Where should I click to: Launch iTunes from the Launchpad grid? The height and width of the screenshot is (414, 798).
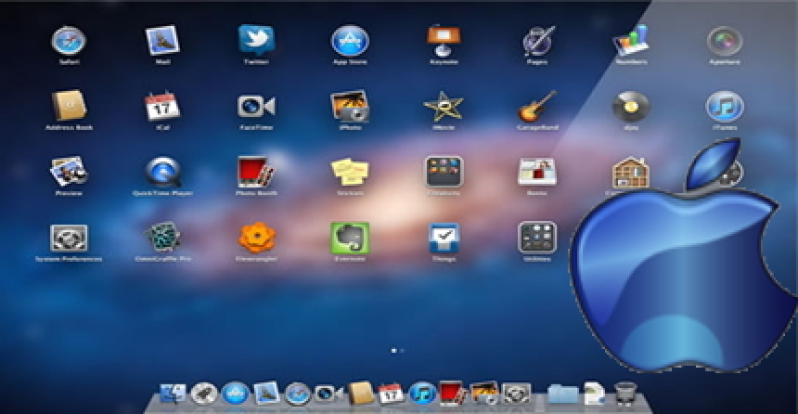tap(725, 106)
